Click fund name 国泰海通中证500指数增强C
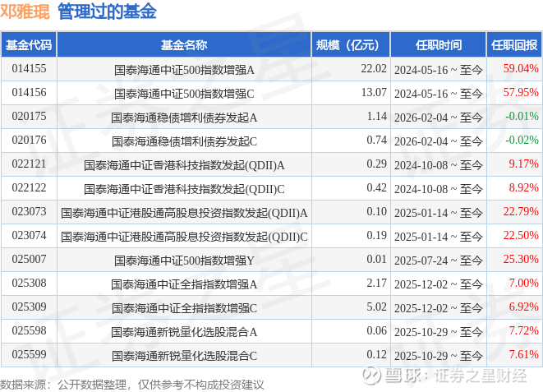Screen dimensions: 543x392 tap(184, 94)
